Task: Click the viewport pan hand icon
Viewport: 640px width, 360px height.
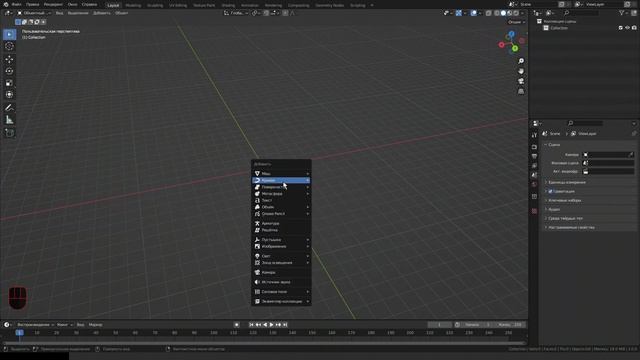Action: (x=521, y=71)
